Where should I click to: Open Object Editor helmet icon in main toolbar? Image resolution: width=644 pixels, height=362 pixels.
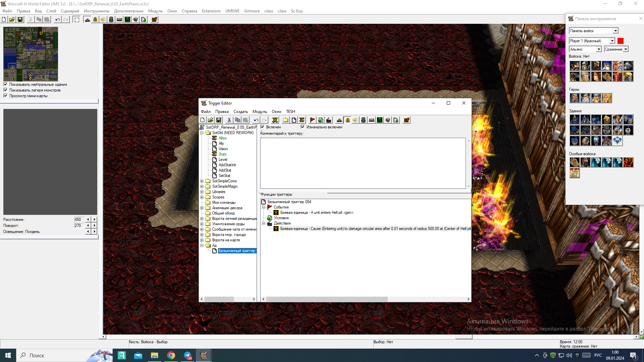tap(111, 19)
